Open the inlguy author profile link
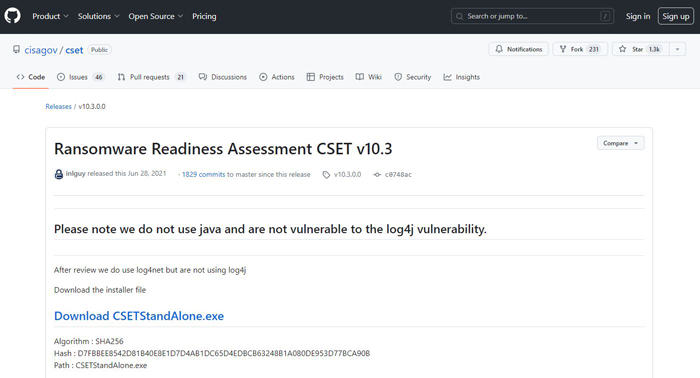 [75, 174]
